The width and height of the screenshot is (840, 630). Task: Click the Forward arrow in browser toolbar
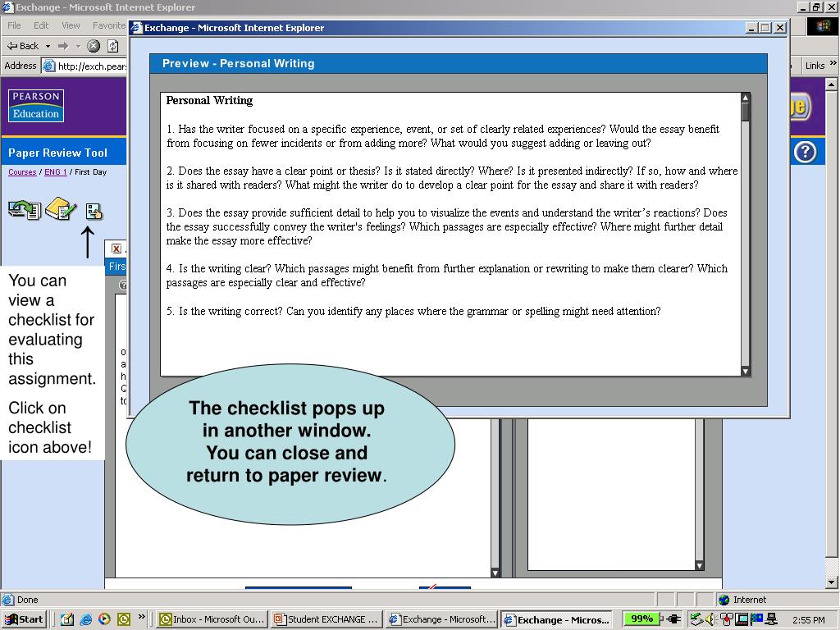pyautogui.click(x=63, y=46)
